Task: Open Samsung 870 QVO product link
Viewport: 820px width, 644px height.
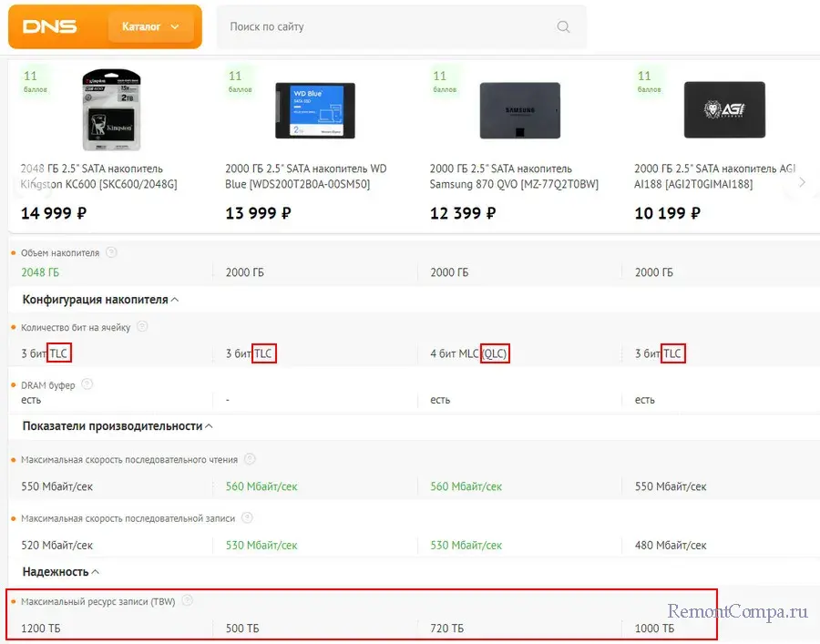Action: 514,176
